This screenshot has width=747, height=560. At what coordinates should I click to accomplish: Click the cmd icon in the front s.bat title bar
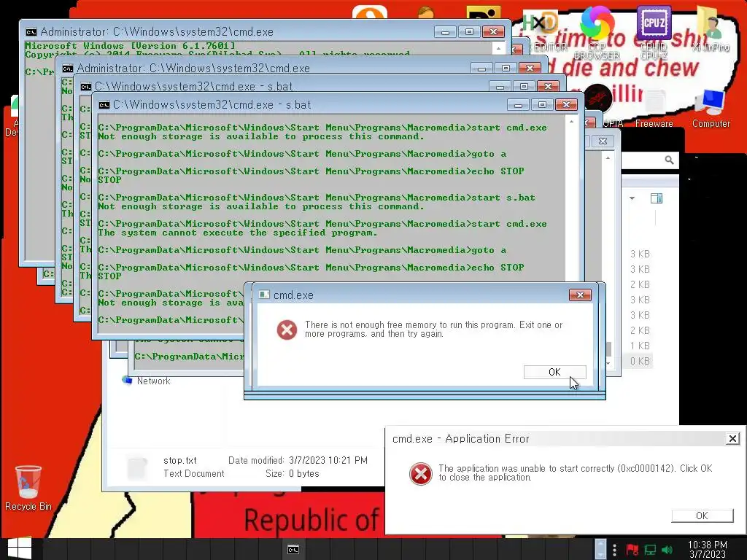tap(104, 105)
